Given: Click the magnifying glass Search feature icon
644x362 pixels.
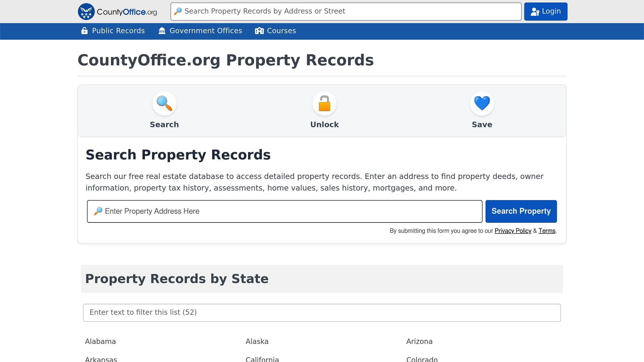Looking at the screenshot, I should click(x=164, y=104).
